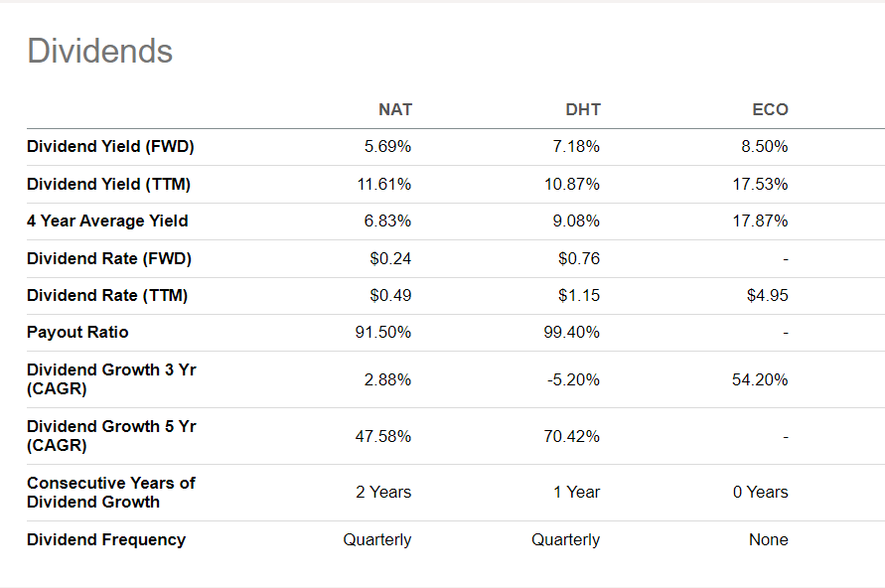Select NAT's 2 Years consecutive growth cell
Viewport: 885px width, 588px height.
pyautogui.click(x=383, y=492)
